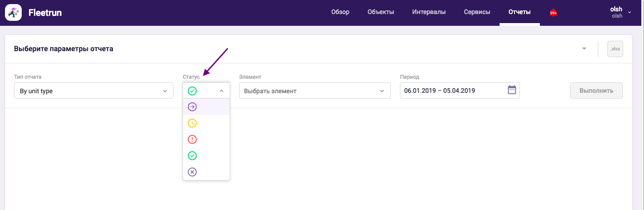Select the yellow clock status option
Image resolution: width=644 pixels, height=210 pixels.
pos(192,123)
